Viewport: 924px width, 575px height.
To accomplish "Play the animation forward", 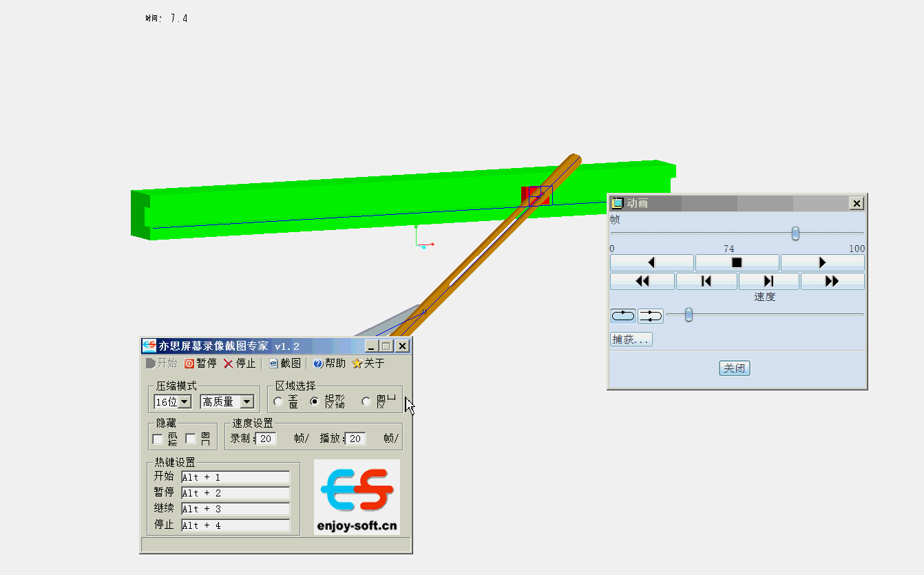I will (x=822, y=262).
